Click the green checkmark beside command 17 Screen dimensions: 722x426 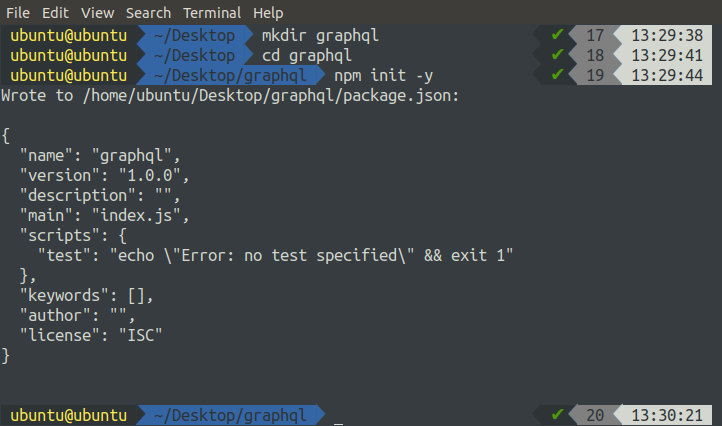pyautogui.click(x=557, y=35)
